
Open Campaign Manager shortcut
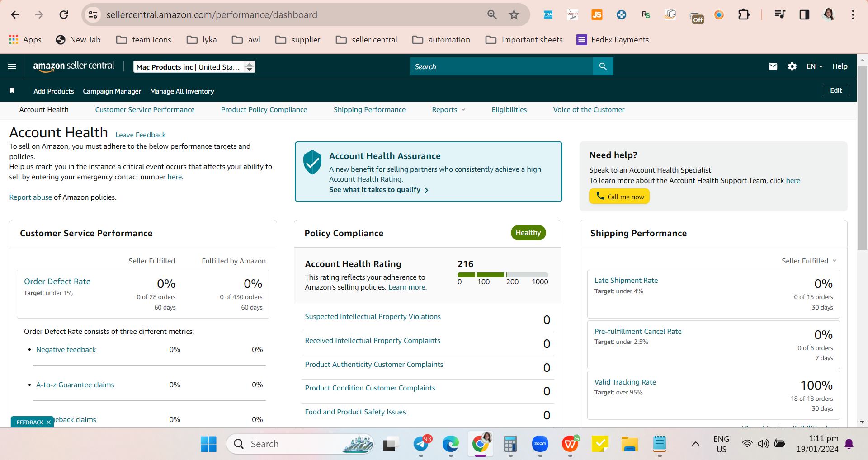click(112, 91)
